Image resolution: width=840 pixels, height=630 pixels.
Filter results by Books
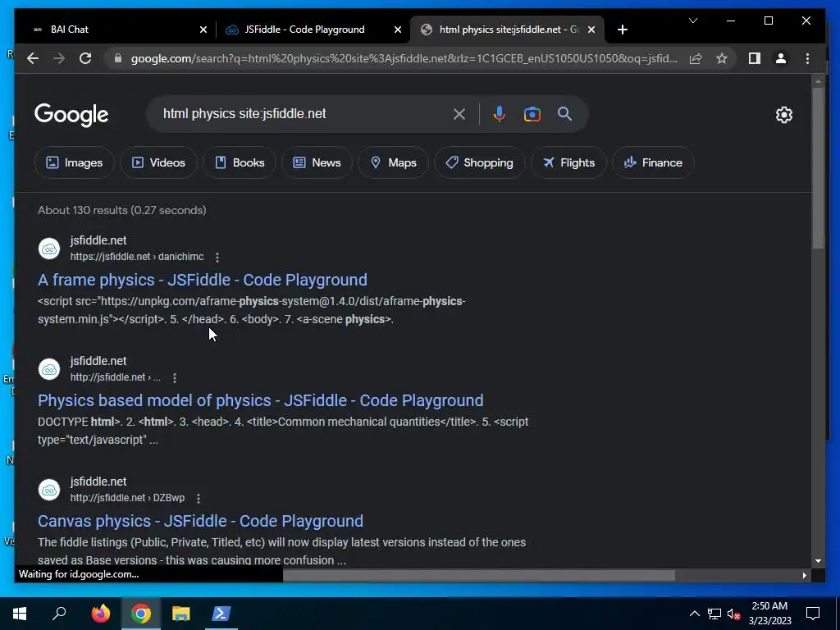[x=240, y=162]
